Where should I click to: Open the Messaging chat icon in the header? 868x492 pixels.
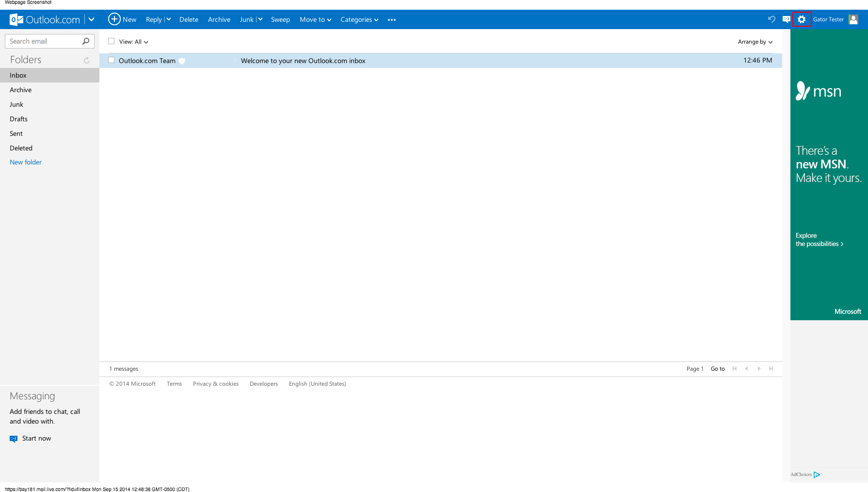click(x=786, y=19)
